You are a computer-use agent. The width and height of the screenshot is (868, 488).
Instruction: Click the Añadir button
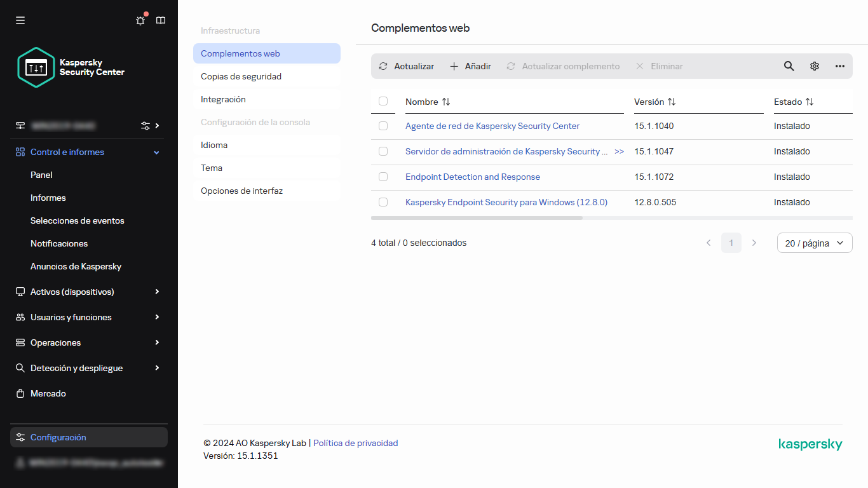[x=470, y=66]
